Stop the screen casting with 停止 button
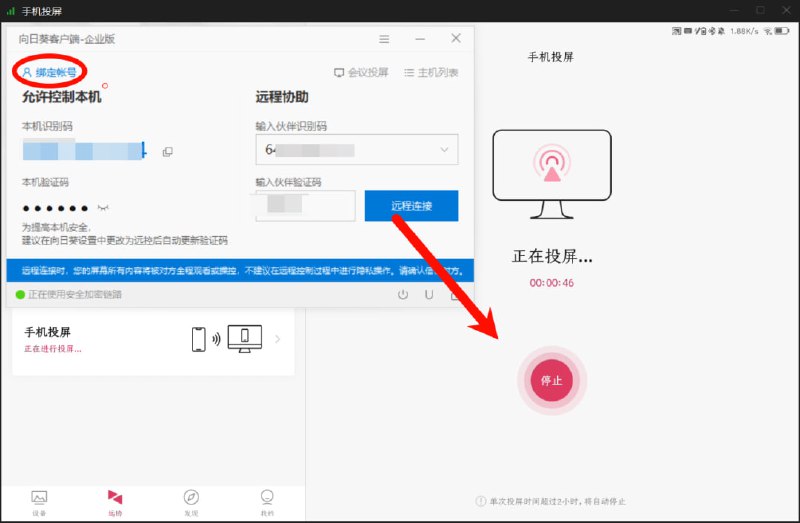Screen dimensions: 800x523 coord(551,380)
